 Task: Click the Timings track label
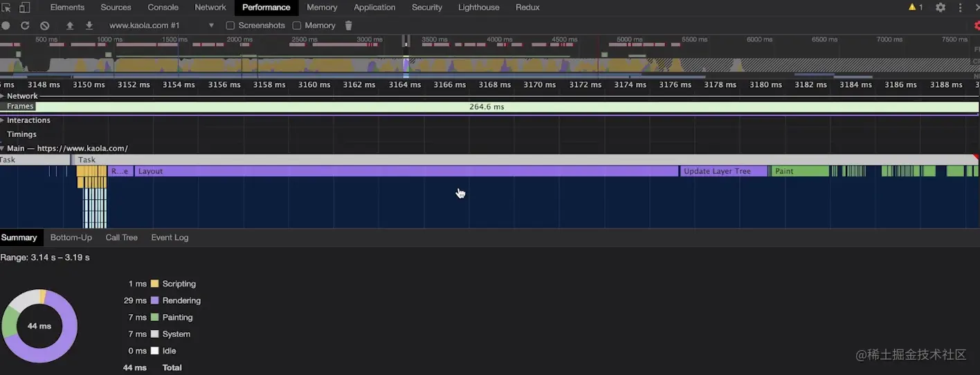tap(21, 134)
